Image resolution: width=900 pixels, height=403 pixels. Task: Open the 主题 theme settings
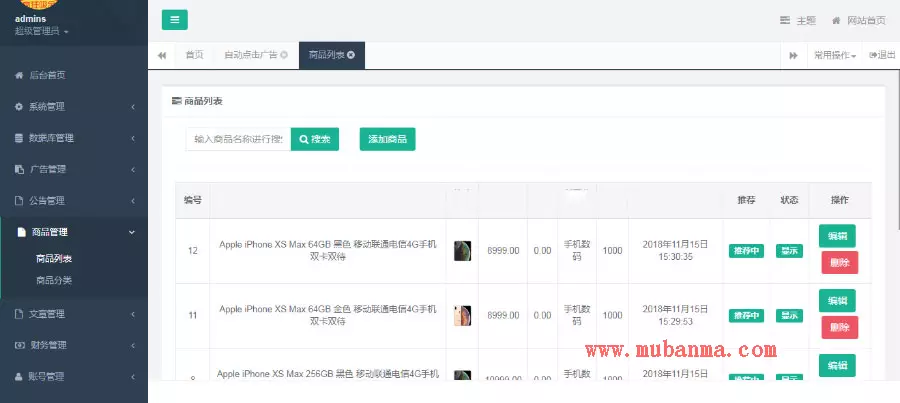798,21
